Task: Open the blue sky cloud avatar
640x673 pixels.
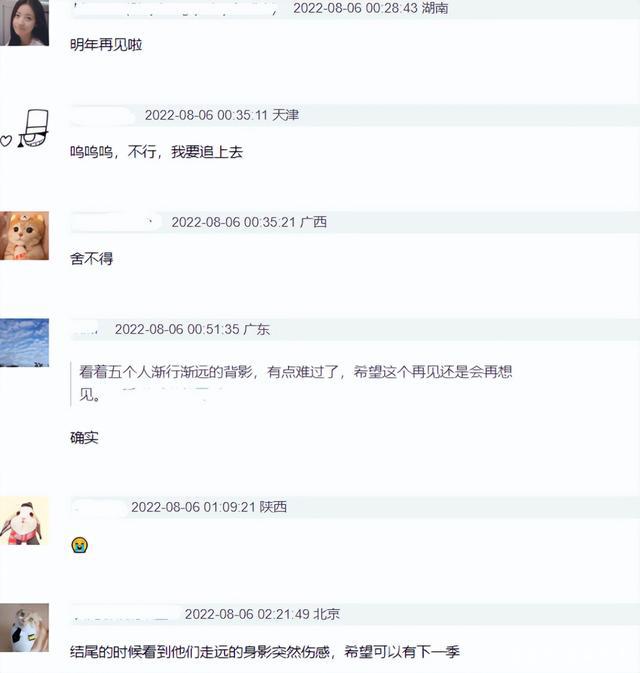Action: (24, 343)
